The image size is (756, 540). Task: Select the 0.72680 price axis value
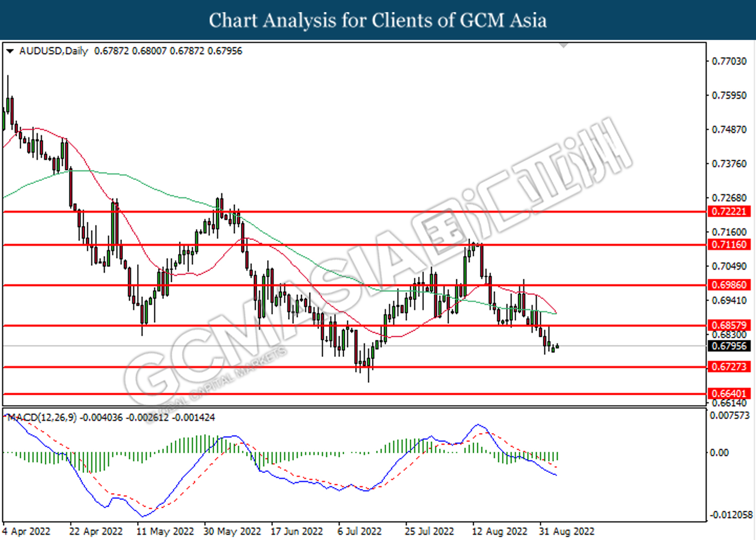coord(729,198)
